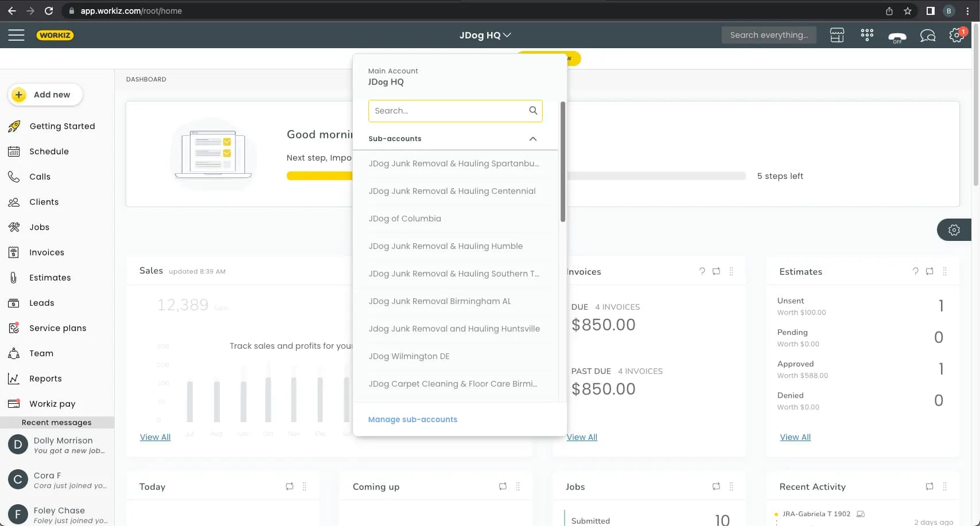Screen dimensions: 980x526
Task: Select Jdog Junk Removal and Hauling Huntsville
Action: 456,329
